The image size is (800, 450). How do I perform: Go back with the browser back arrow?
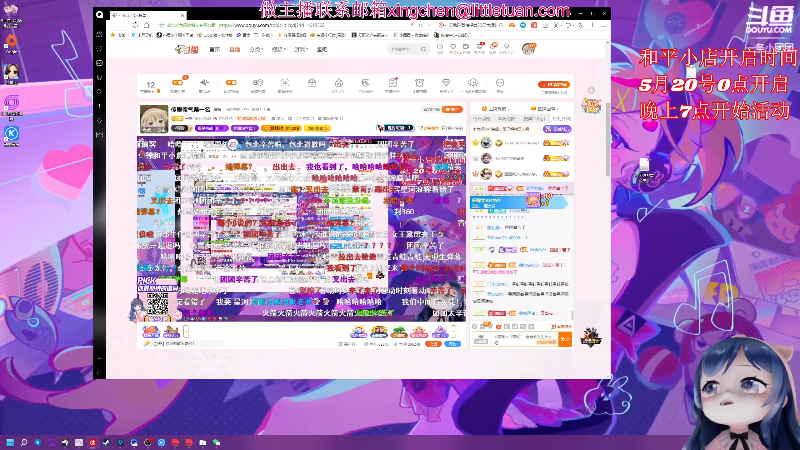[113, 25]
